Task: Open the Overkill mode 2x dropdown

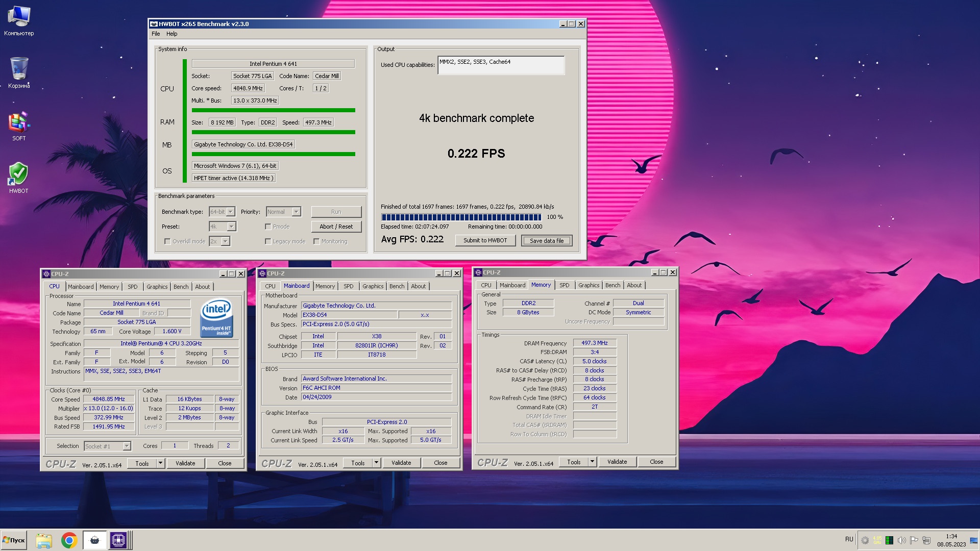Action: [219, 241]
